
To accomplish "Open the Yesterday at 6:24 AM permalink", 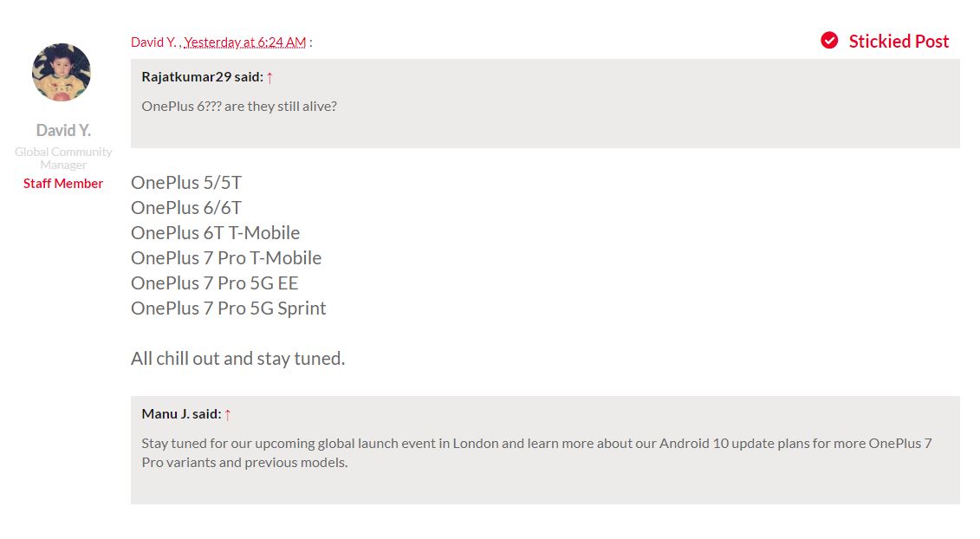I will (x=245, y=42).
